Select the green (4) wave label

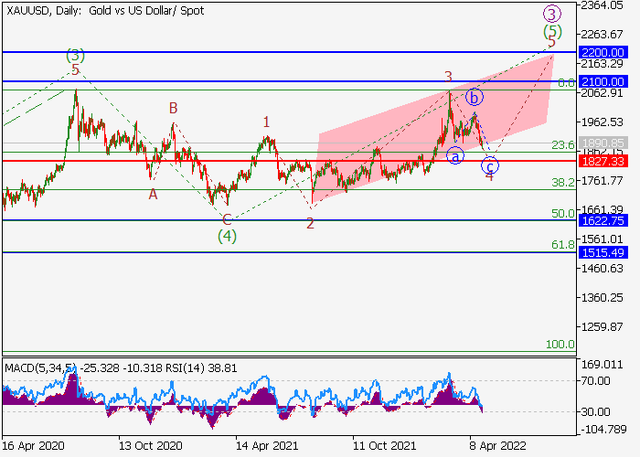(227, 236)
